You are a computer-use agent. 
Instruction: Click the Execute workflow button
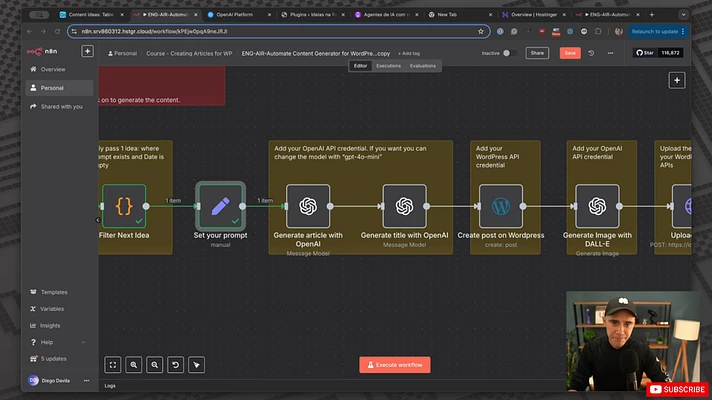[x=395, y=365]
